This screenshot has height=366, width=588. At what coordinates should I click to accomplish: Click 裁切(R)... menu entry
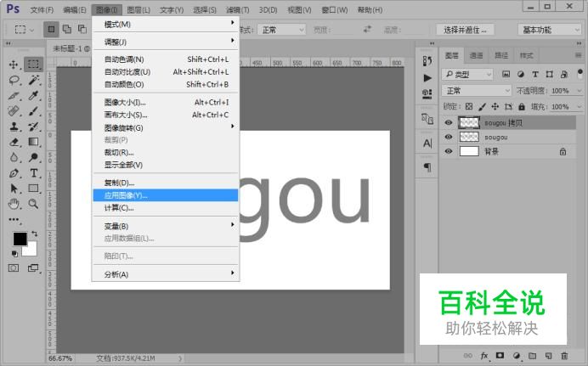pos(166,152)
